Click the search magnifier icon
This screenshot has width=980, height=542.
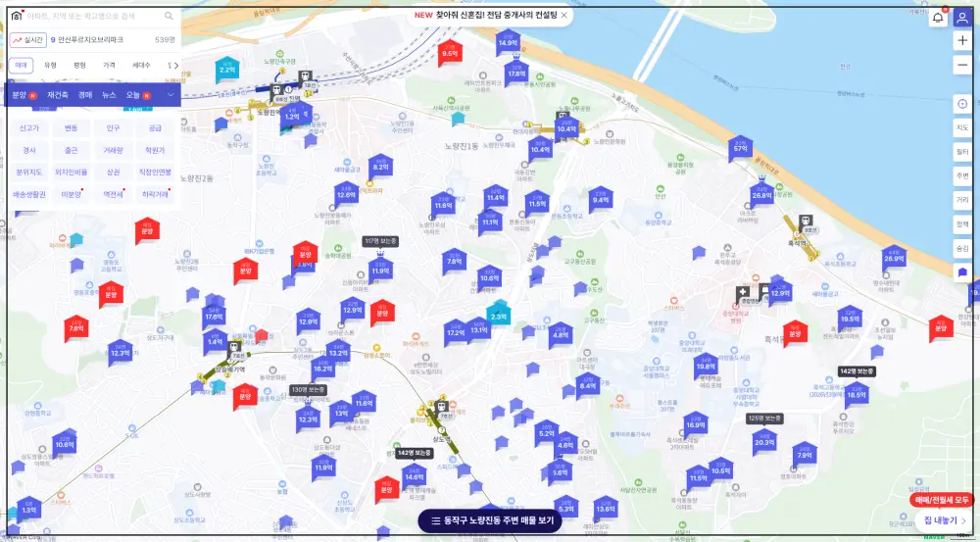(x=169, y=16)
